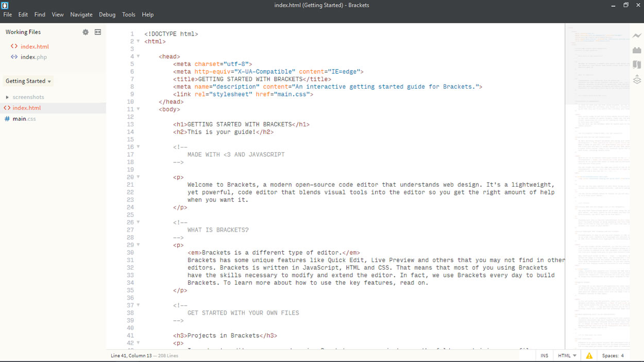Click the file icon beside index.php

click(x=14, y=57)
